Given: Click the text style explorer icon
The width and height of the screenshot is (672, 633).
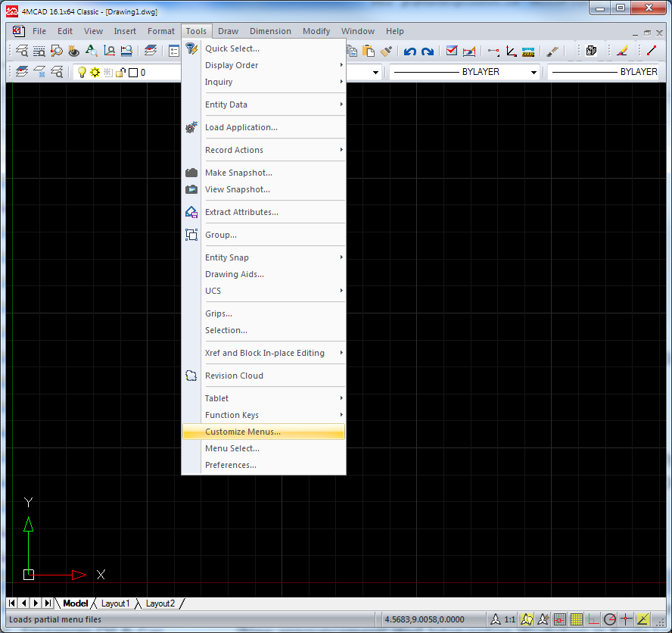Looking at the screenshot, I should 92,51.
